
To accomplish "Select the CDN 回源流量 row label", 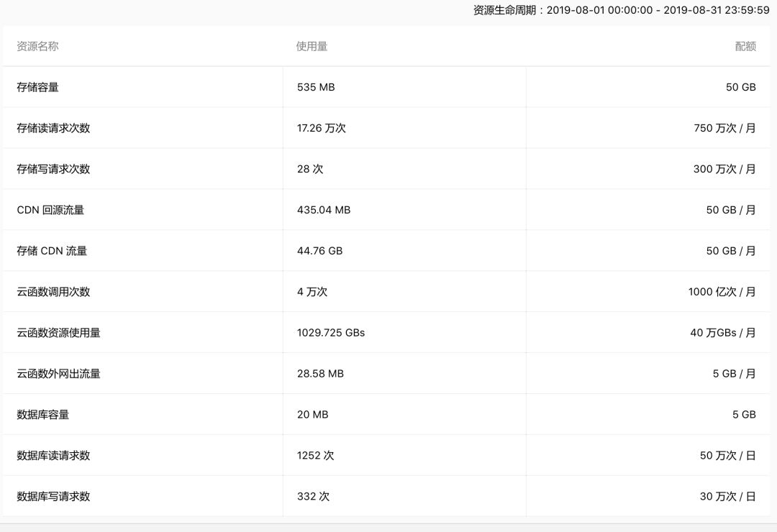I will pos(50,210).
